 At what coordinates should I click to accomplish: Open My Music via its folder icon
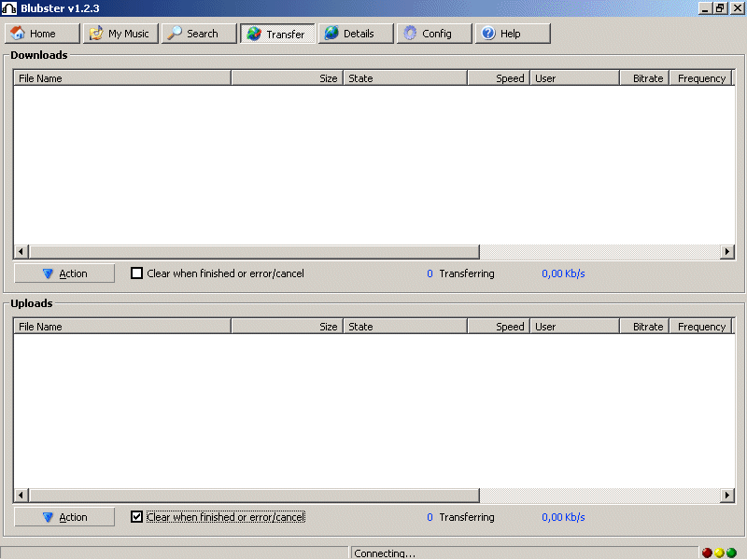pos(96,34)
